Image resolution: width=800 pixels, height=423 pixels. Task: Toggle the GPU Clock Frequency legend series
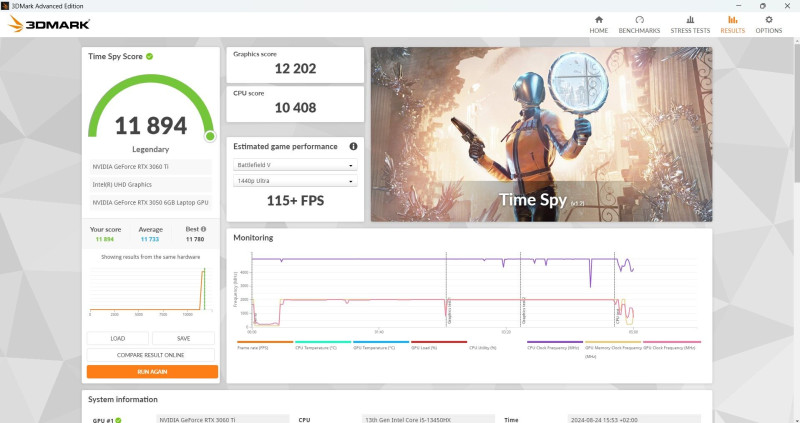coord(671,345)
